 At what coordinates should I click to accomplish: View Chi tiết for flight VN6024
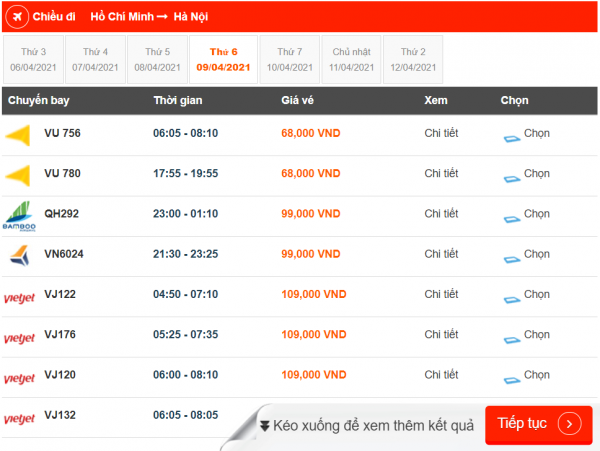click(x=441, y=254)
